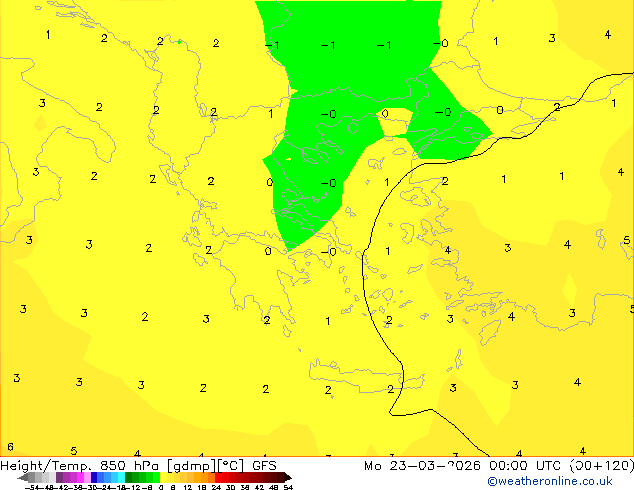Click the "[gdmp]" unit label
Screen dimensions: 634x490
point(191,466)
